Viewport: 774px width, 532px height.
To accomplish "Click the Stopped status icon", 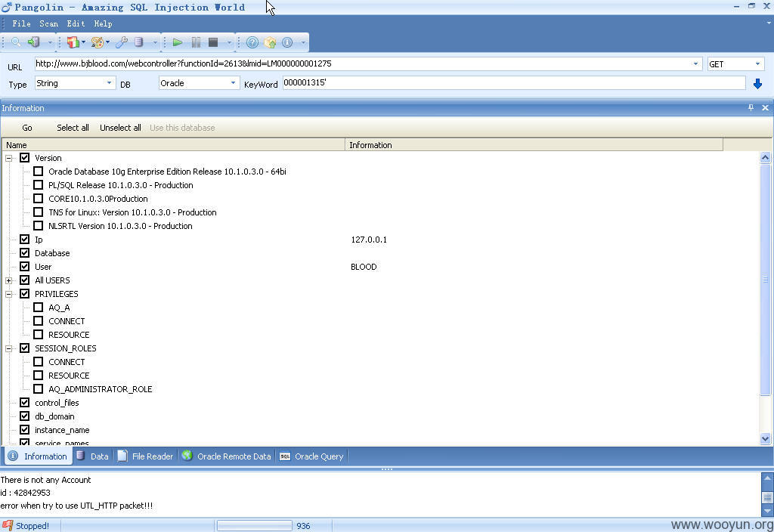I will tap(7, 526).
